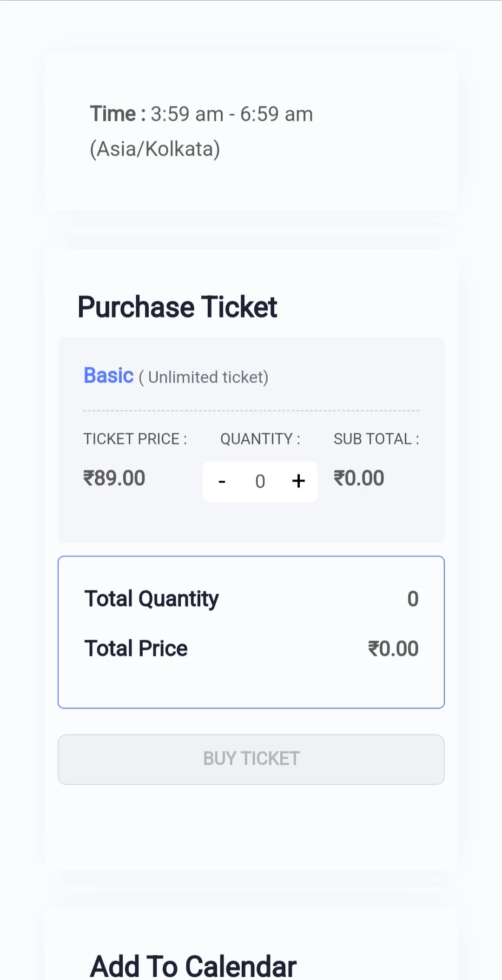Click the quantity value field showing 0
The height and width of the screenshot is (980, 502).
pos(260,481)
